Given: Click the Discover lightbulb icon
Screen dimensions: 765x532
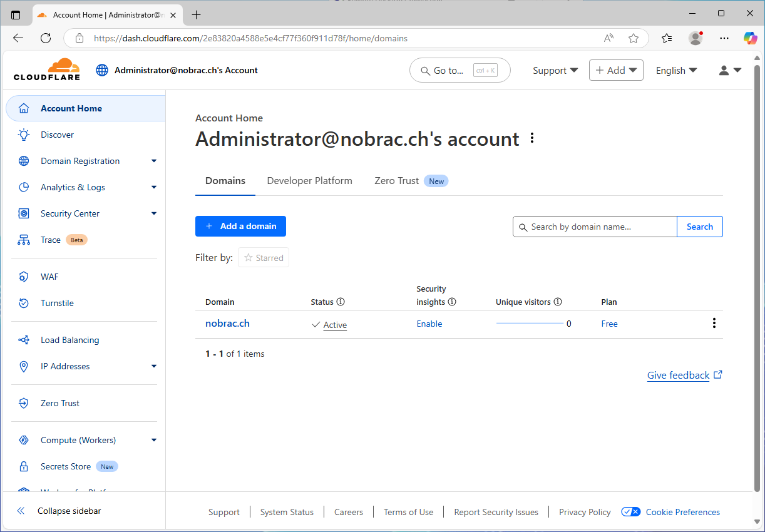Looking at the screenshot, I should tap(24, 135).
